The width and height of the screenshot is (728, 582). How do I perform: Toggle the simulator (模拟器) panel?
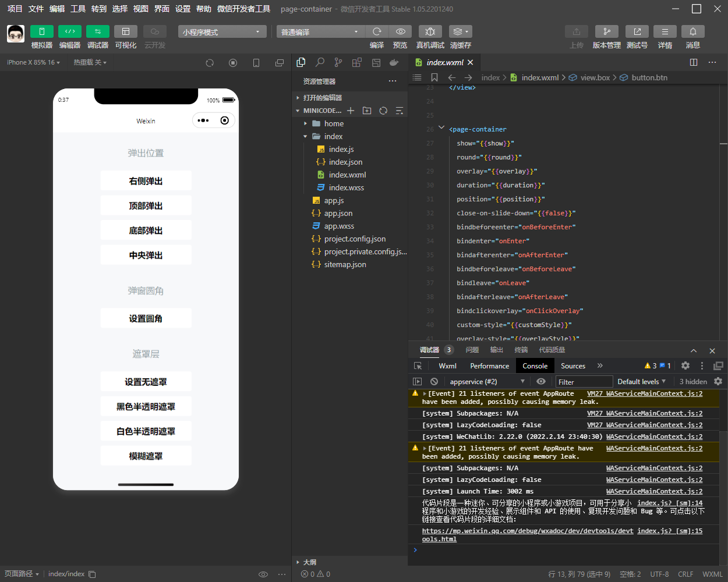[x=42, y=31]
